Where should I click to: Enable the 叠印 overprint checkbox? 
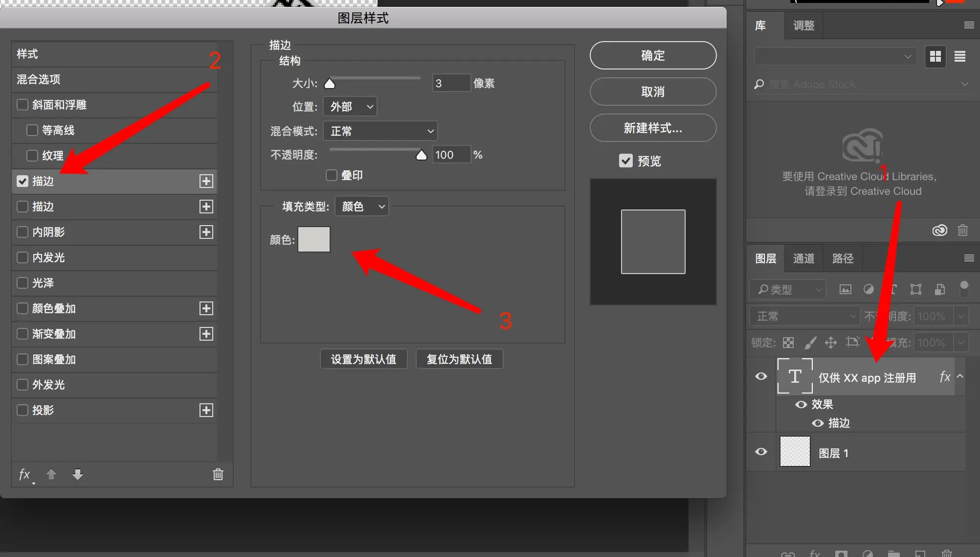332,175
